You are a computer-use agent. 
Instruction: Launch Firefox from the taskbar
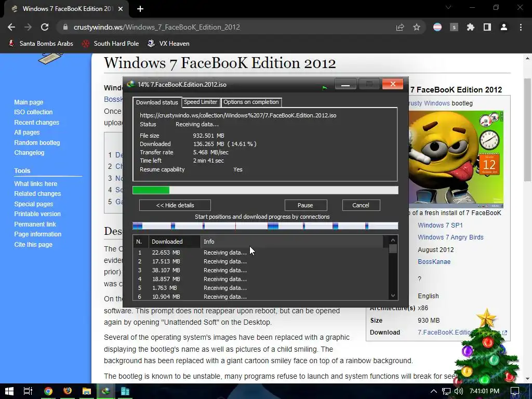pyautogui.click(x=68, y=391)
